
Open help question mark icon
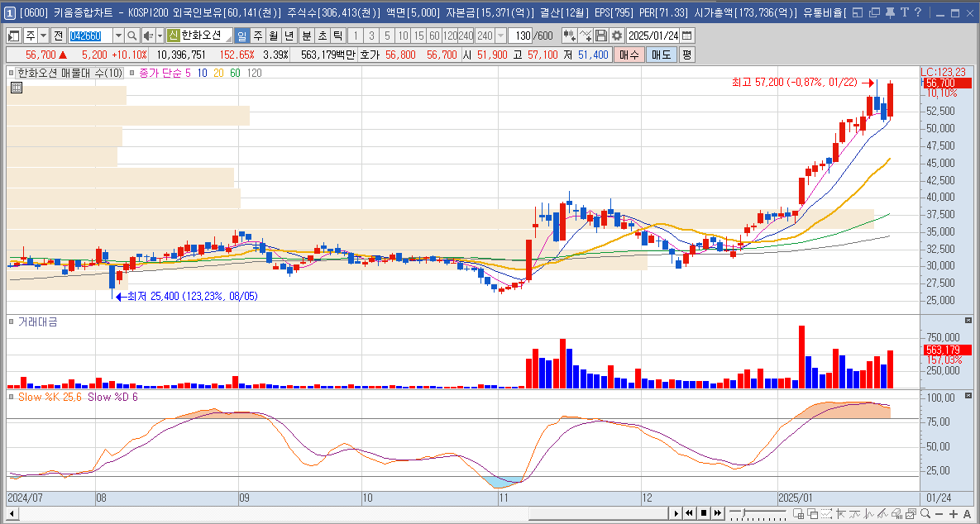point(917,12)
